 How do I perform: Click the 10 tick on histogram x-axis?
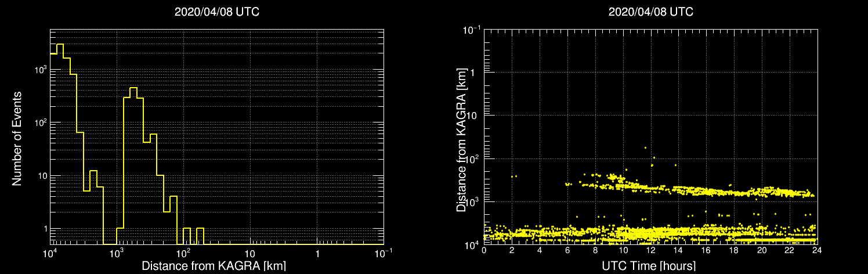coord(250,255)
